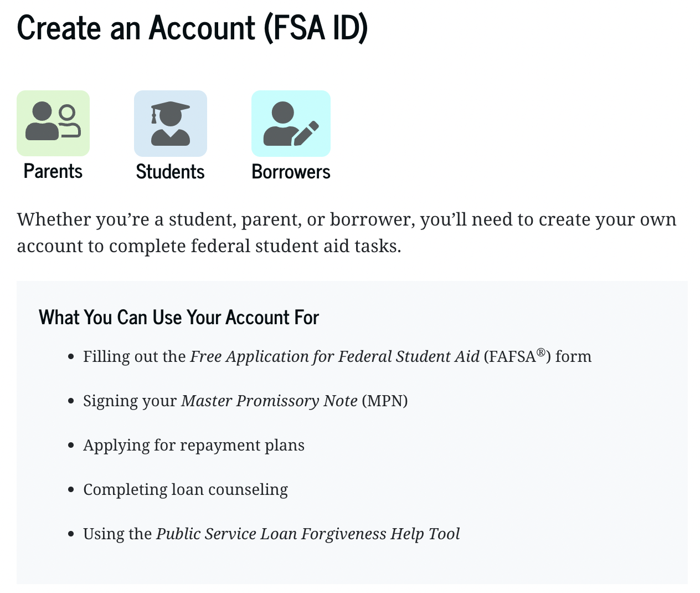Choose the Borrowers icon with pencil

[x=291, y=123]
